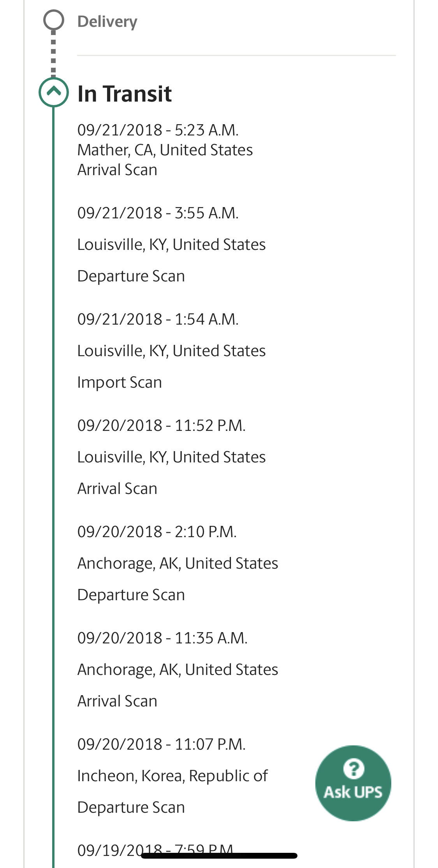Click the Delivery step circle marker
The height and width of the screenshot is (868, 438).
point(54,20)
